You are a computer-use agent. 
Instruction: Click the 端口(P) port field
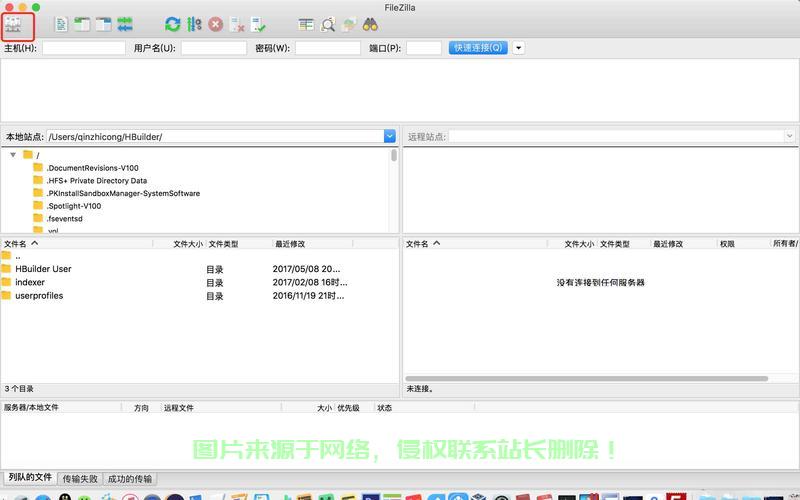[x=423, y=48]
